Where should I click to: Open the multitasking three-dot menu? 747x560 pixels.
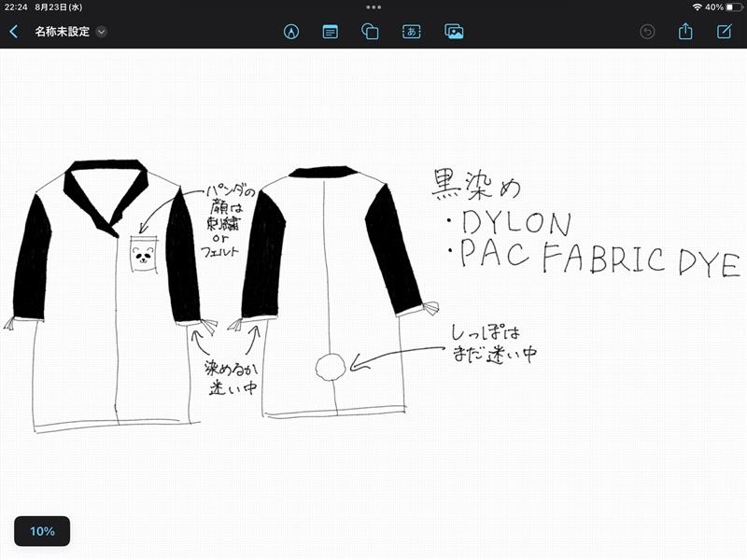click(373, 7)
